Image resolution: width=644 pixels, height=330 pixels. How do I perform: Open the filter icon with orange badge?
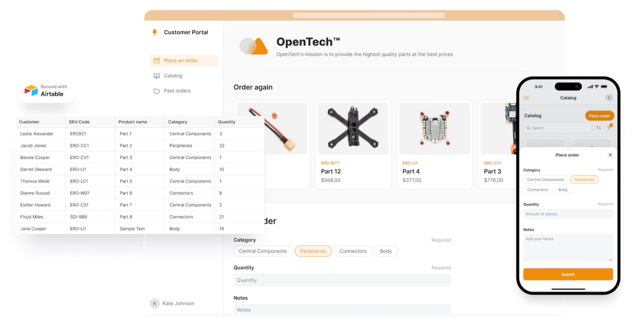point(609,127)
